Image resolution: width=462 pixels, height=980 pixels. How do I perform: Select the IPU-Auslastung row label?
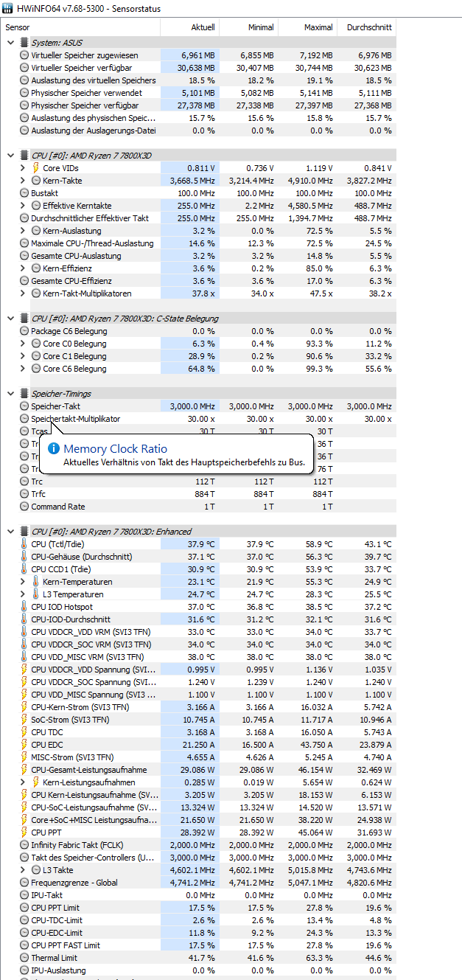58,970
